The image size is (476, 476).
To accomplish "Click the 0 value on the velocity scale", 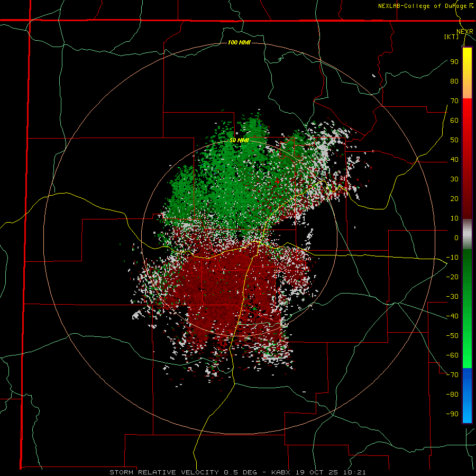I will click(x=456, y=237).
